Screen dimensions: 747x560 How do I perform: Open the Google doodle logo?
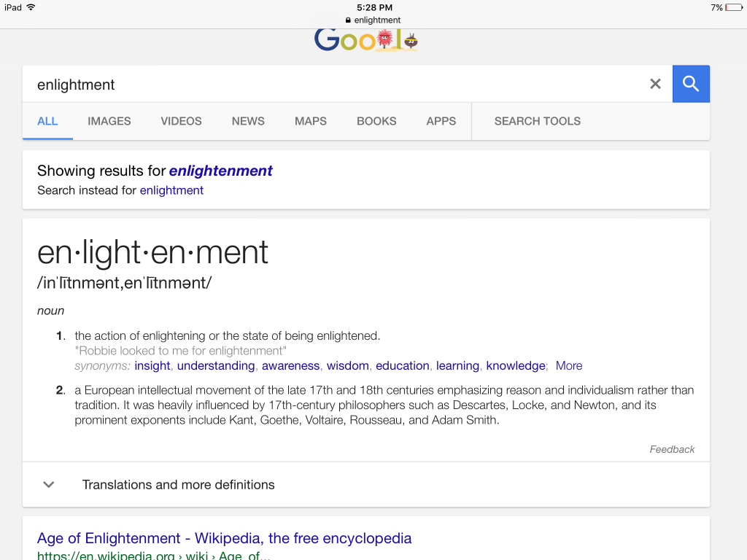pos(366,40)
